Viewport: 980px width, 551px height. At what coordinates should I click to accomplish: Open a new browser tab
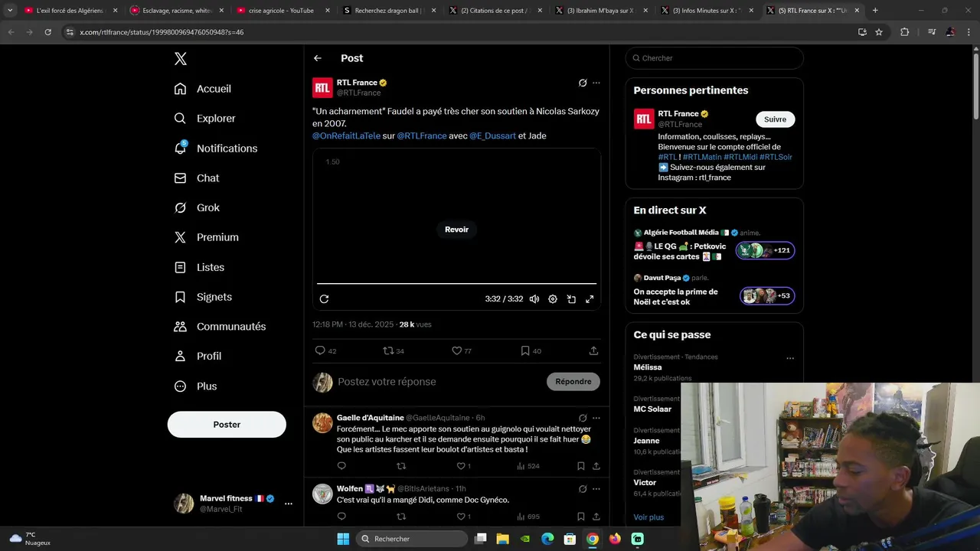coord(875,11)
